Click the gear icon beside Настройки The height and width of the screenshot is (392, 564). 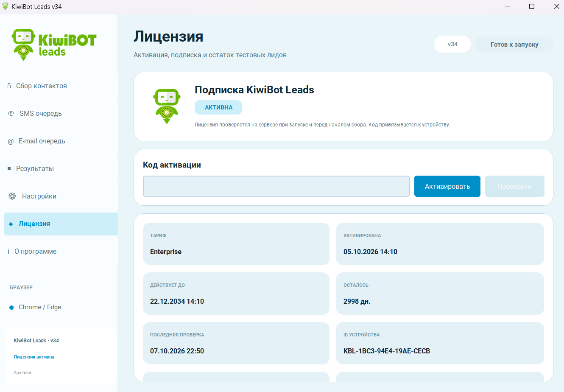click(13, 196)
